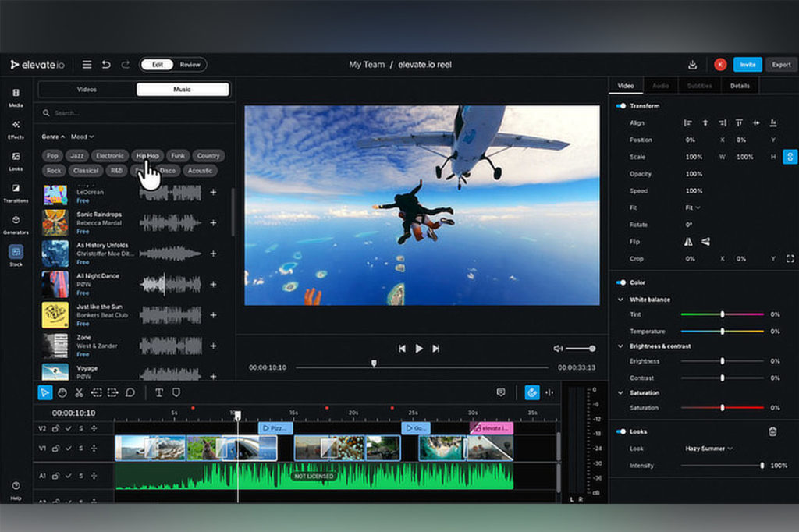
Task: Adjust the red Saturation slider
Action: point(722,408)
